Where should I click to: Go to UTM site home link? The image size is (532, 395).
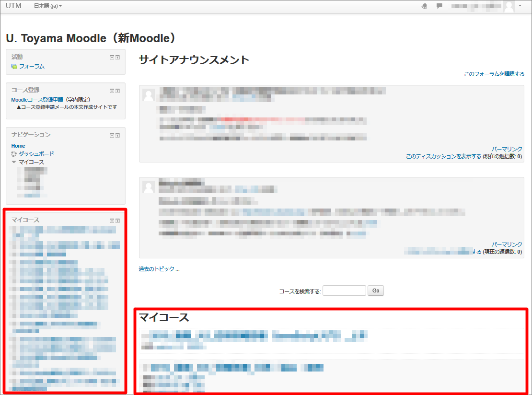[x=13, y=6]
